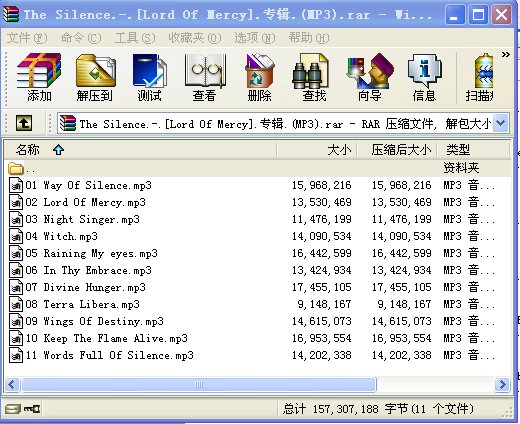Sort by the 名称 column header
This screenshot has height=424, width=520.
click(140, 150)
